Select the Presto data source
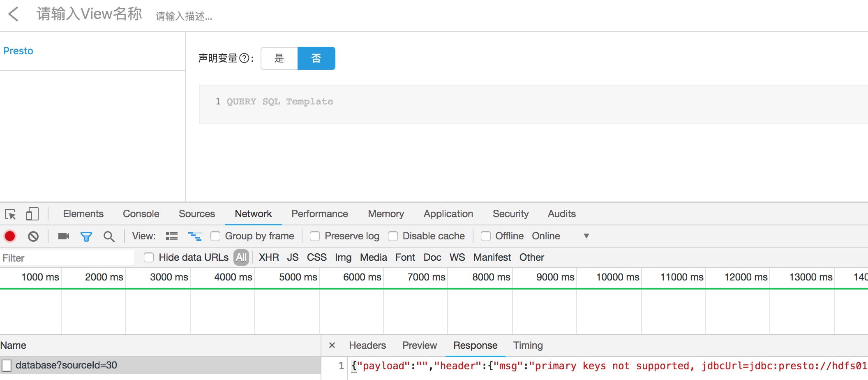 pyautogui.click(x=18, y=51)
